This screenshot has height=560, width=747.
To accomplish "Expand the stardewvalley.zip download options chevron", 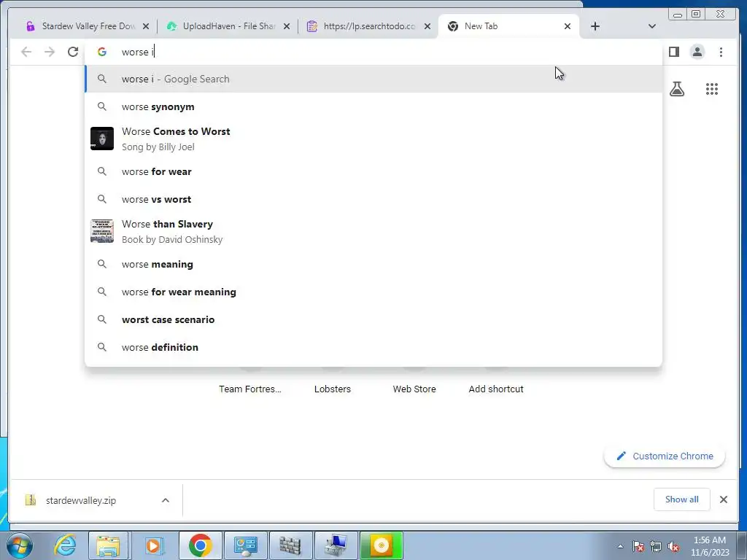I will [166, 500].
